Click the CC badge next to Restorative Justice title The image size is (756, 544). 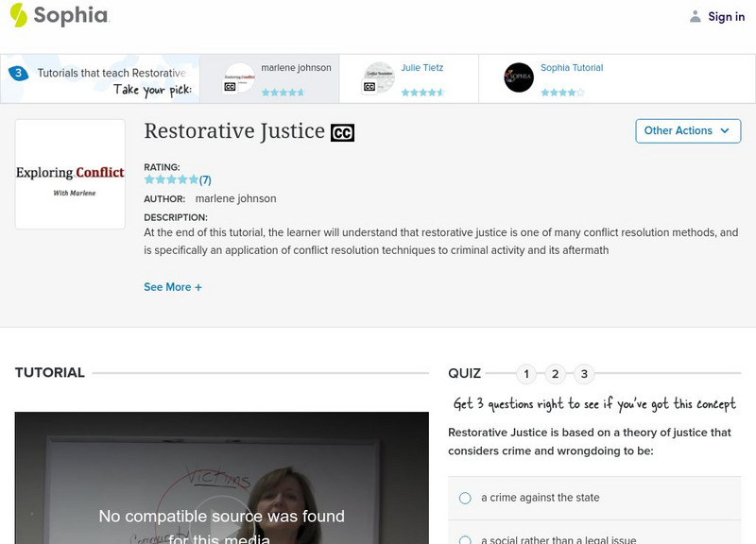(343, 132)
